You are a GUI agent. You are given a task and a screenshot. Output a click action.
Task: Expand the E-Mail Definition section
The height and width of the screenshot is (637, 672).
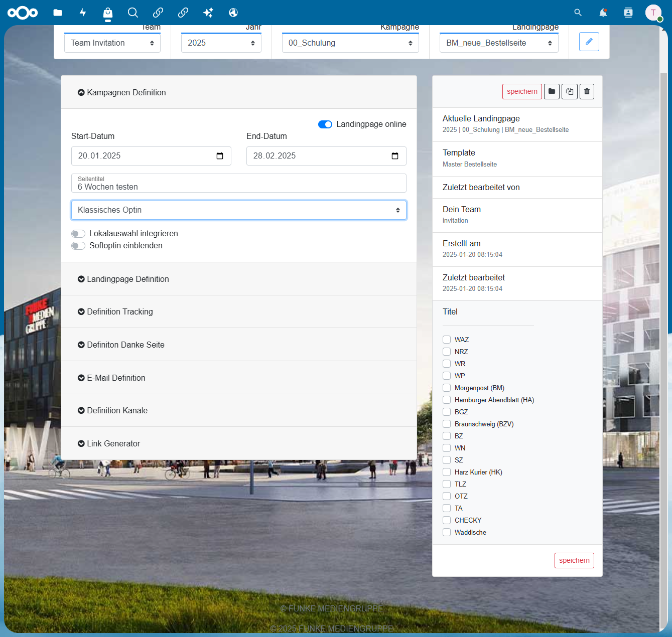tap(239, 378)
